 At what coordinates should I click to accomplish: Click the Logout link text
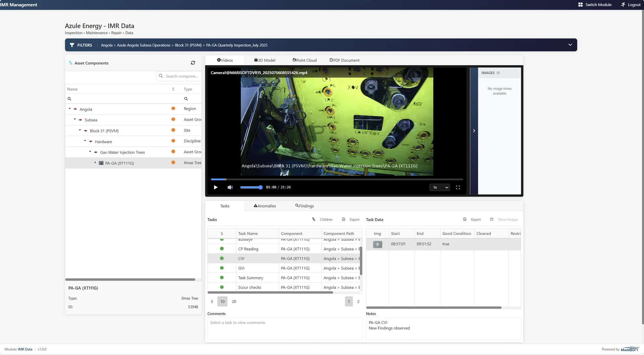(634, 5)
